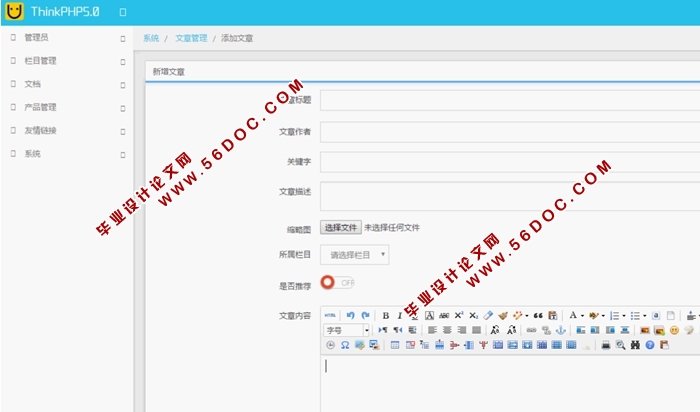
Task: Redo the last editor action
Action: coord(365,316)
